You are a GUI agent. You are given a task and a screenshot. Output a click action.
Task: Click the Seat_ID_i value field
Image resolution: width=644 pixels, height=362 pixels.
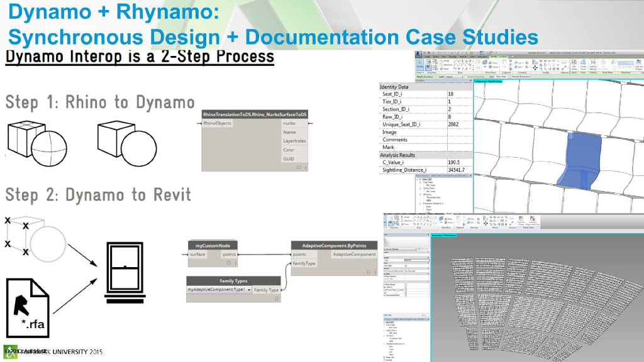click(x=459, y=94)
